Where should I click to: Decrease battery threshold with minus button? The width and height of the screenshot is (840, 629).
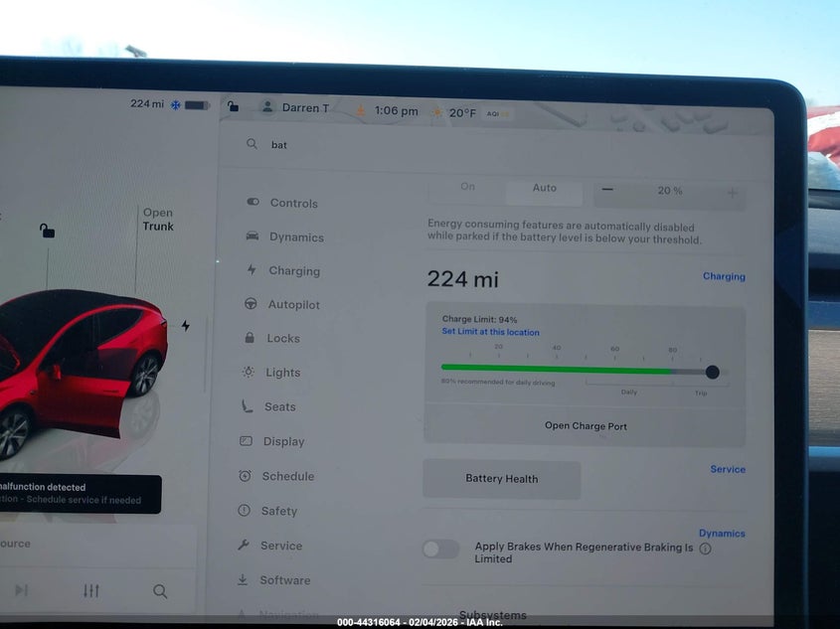607,191
